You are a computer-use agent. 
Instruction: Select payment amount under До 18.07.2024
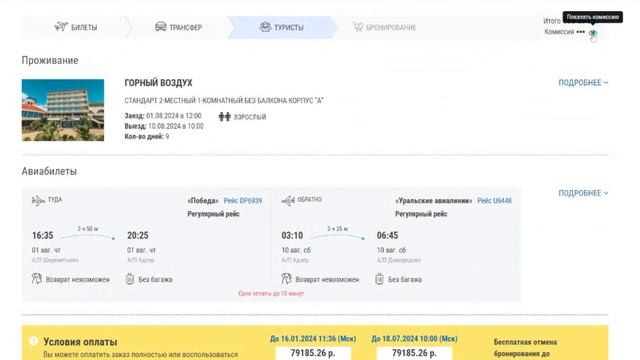coord(414,353)
